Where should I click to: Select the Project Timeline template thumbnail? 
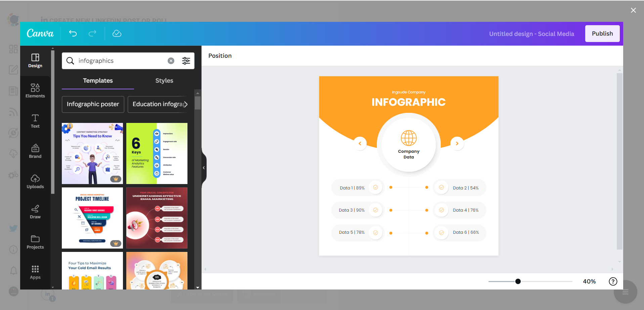click(x=92, y=218)
